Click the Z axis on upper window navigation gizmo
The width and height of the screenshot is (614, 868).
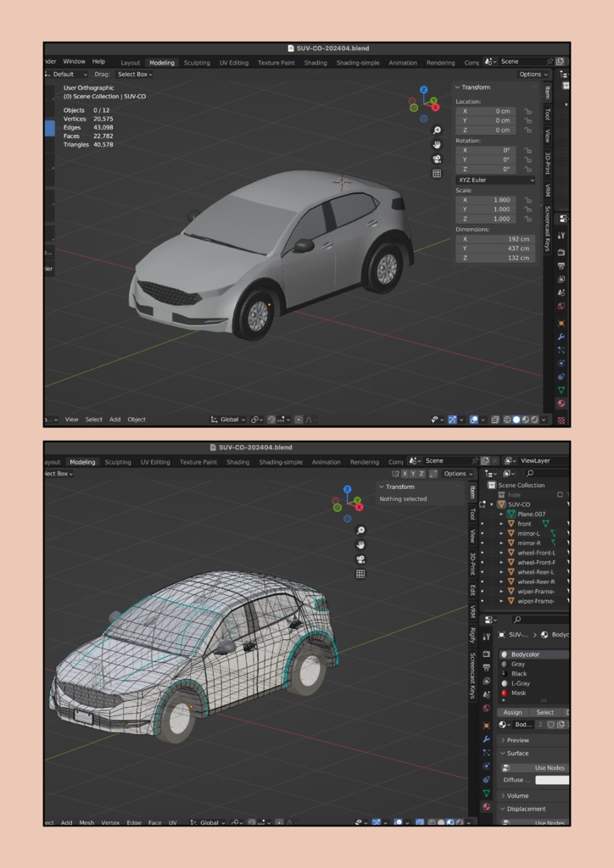[x=423, y=90]
